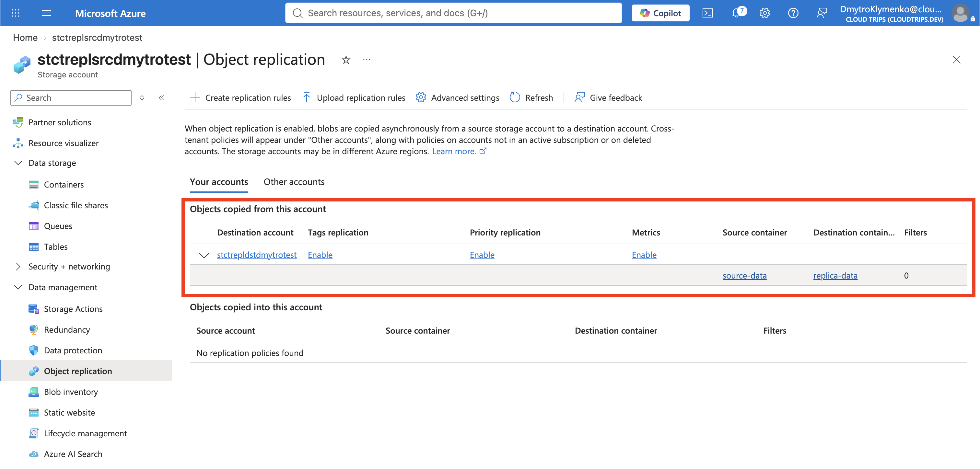Collapse the Data storage section
This screenshot has height=469, width=980.
(x=18, y=163)
